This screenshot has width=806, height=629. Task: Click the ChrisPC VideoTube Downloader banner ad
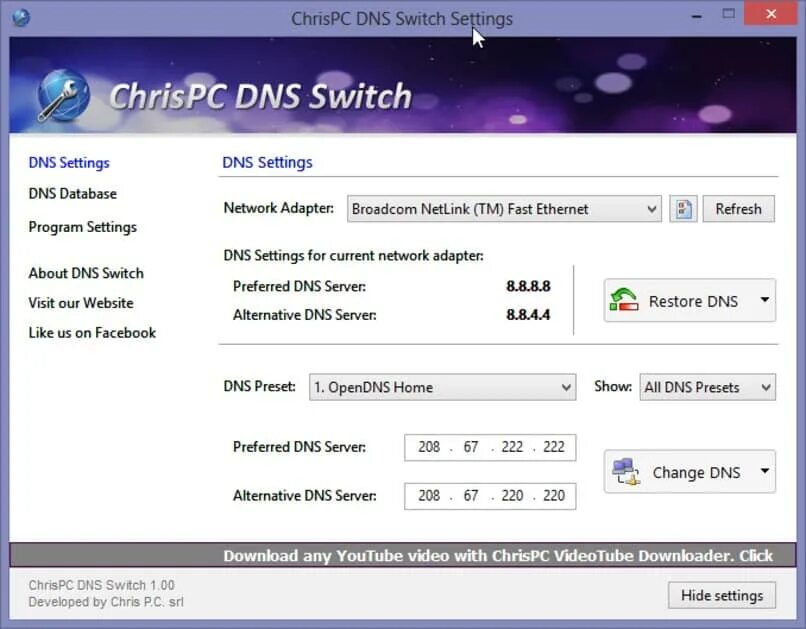[402, 556]
